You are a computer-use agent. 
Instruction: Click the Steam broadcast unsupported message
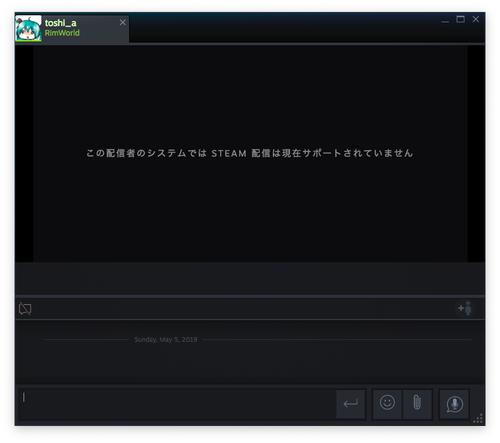point(250,153)
